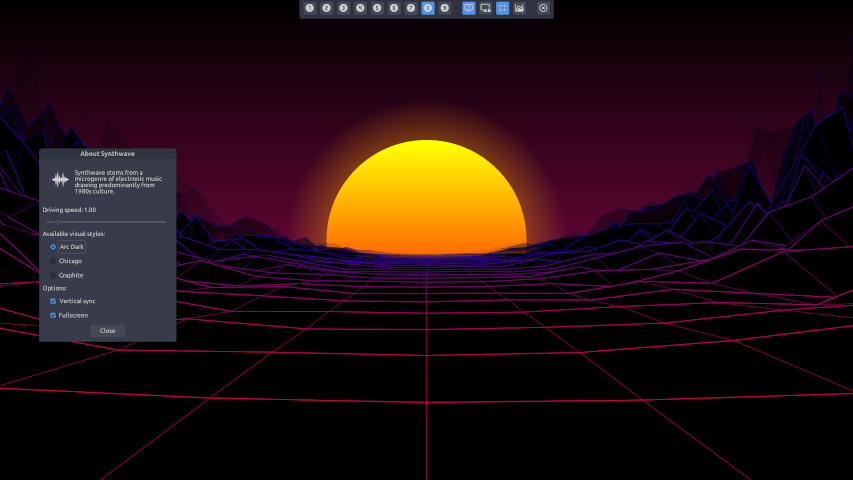This screenshot has width=853, height=480.
Task: Select the Chicago visual style
Action: tap(53, 261)
